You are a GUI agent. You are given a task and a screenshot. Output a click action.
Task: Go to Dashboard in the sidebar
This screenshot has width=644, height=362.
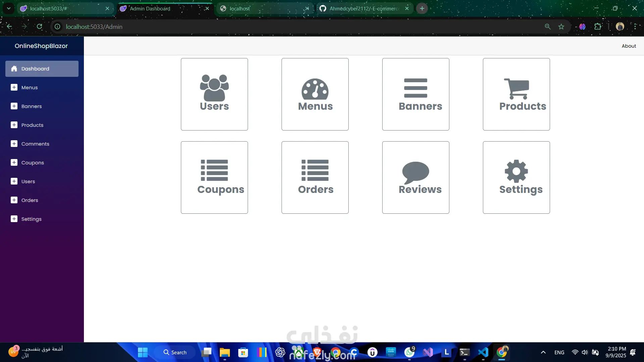42,69
